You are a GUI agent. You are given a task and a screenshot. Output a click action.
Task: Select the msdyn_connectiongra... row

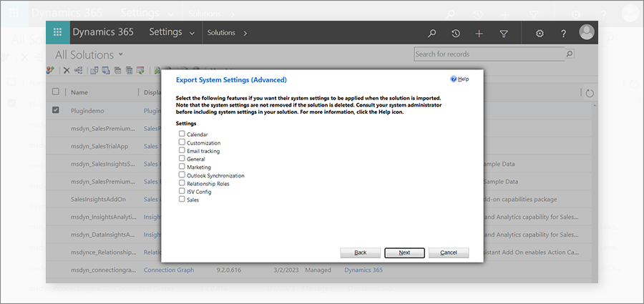tap(102, 270)
